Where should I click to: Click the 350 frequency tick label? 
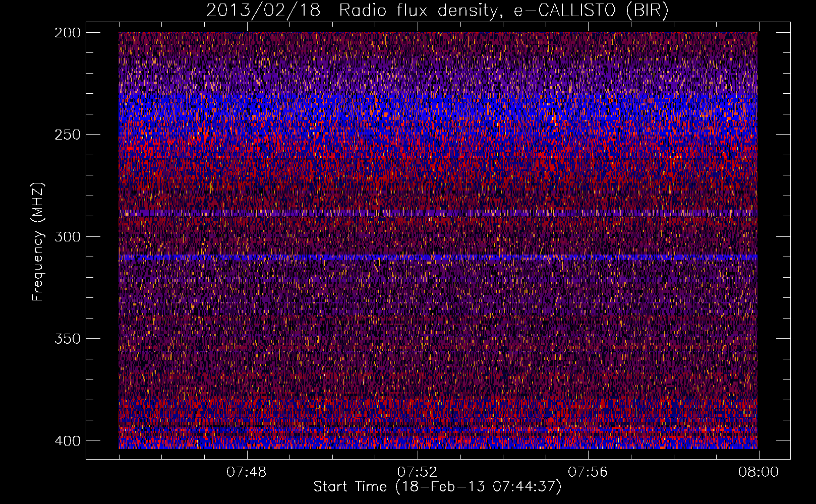click(x=67, y=338)
